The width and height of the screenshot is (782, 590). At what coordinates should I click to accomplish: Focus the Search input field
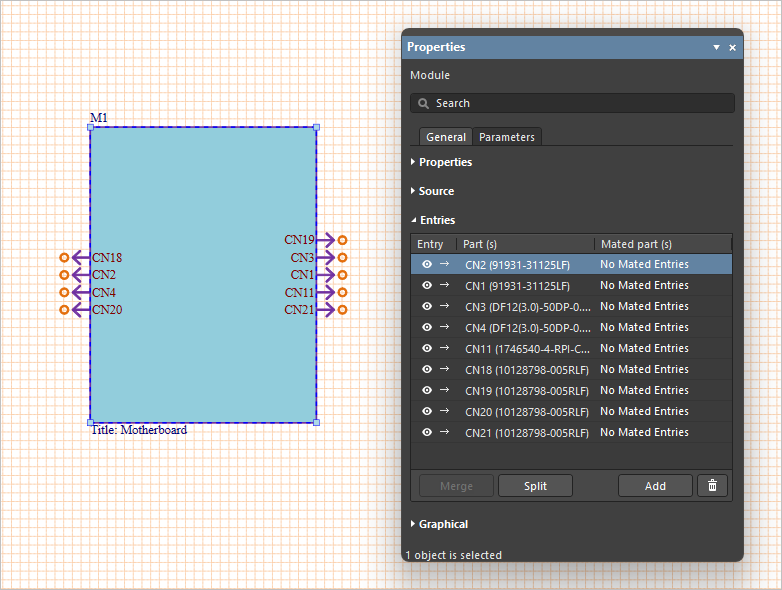pyautogui.click(x=580, y=103)
